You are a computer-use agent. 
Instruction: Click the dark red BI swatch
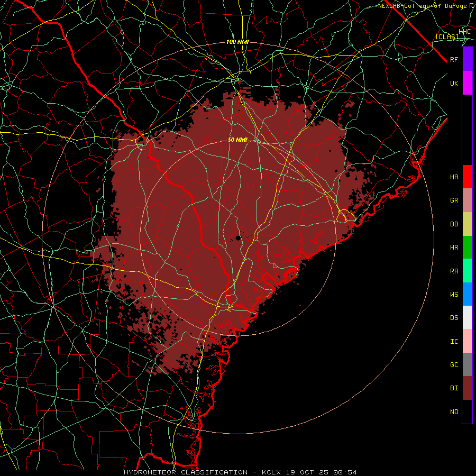pyautogui.click(x=467, y=388)
